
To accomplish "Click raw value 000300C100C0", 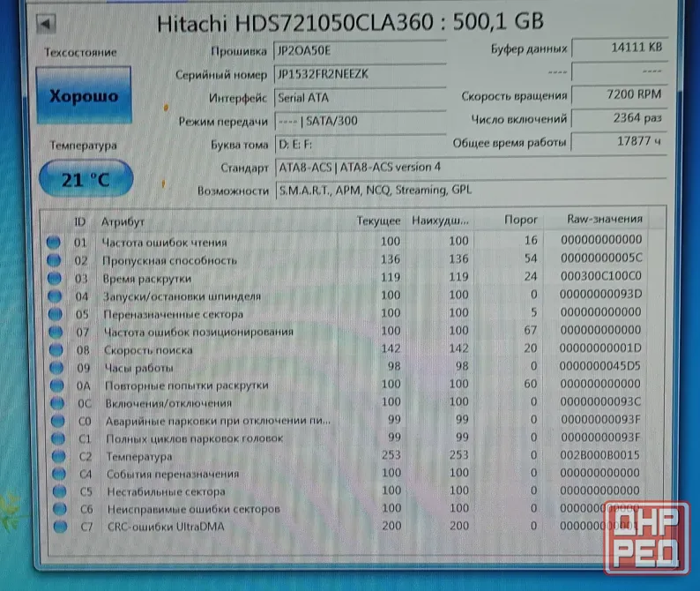I will (x=601, y=275).
